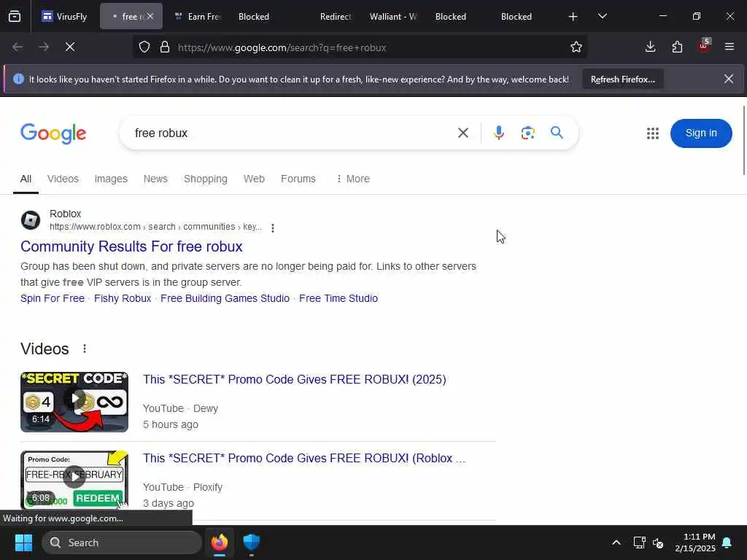747x560 pixels.
Task: Click the Sign in button
Action: click(701, 133)
